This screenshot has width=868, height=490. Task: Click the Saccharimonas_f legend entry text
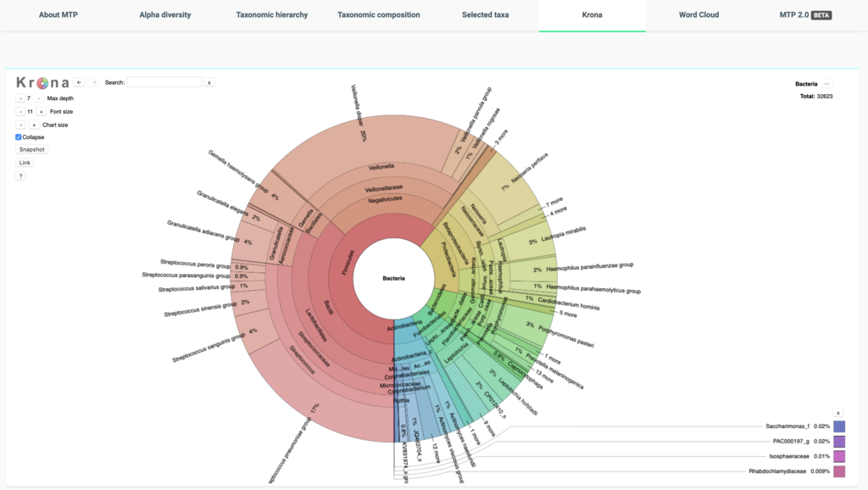787,426
